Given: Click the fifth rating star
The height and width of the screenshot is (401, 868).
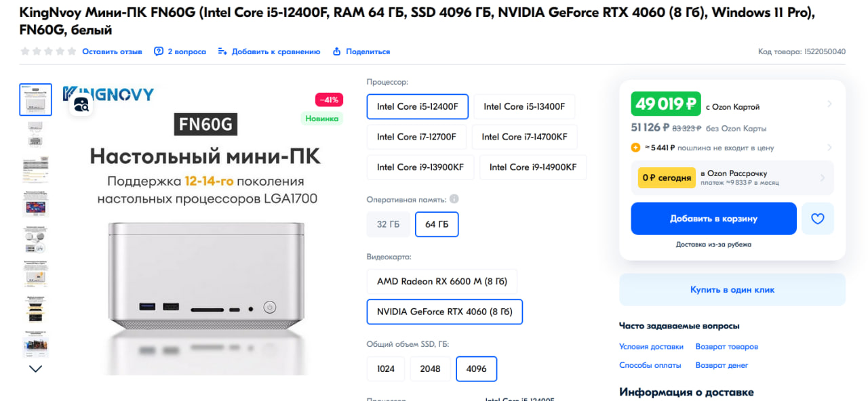Looking at the screenshot, I should (x=71, y=51).
